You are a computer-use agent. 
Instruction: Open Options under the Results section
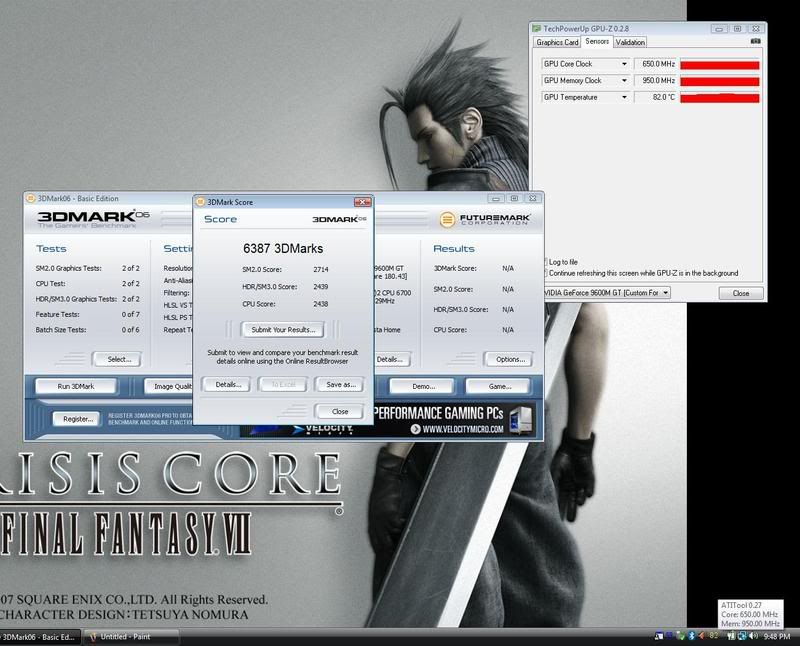point(509,359)
